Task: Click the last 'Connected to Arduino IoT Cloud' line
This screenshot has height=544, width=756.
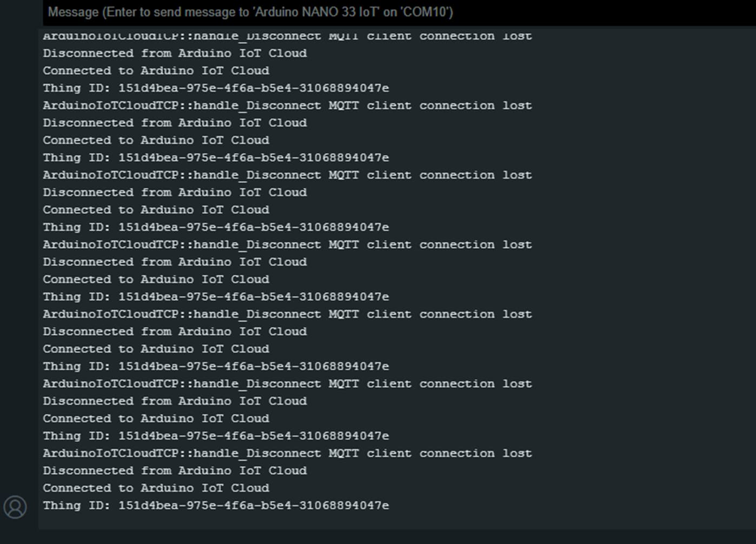Action: [x=156, y=488]
